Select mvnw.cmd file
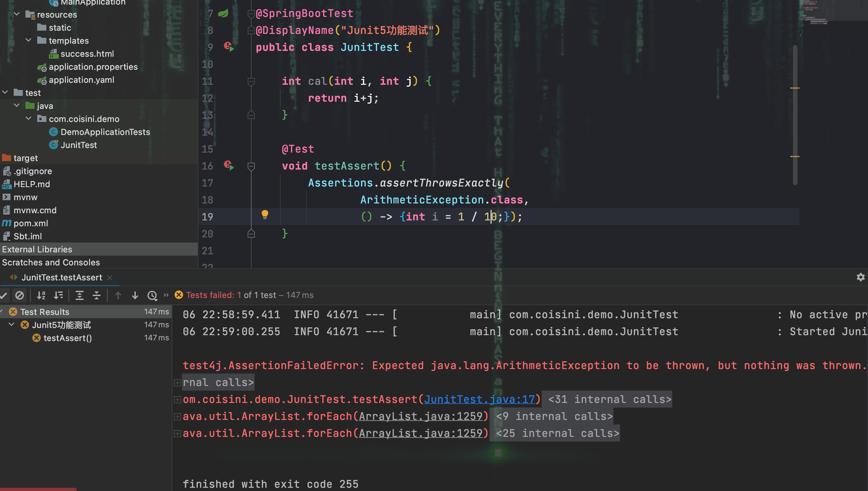Image resolution: width=868 pixels, height=491 pixels. pos(35,210)
